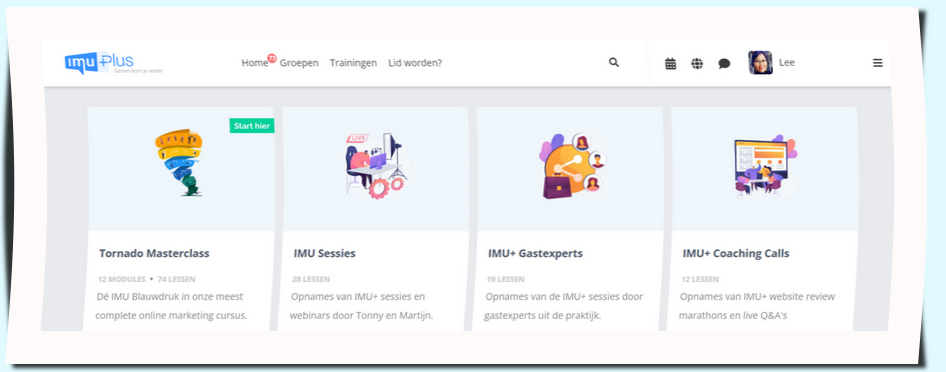Click the globe notifications icon

coord(697,63)
